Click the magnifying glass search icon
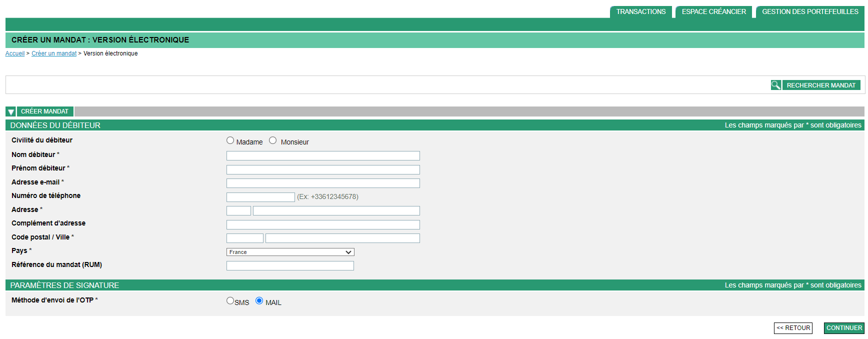The width and height of the screenshot is (868, 339). (775, 85)
